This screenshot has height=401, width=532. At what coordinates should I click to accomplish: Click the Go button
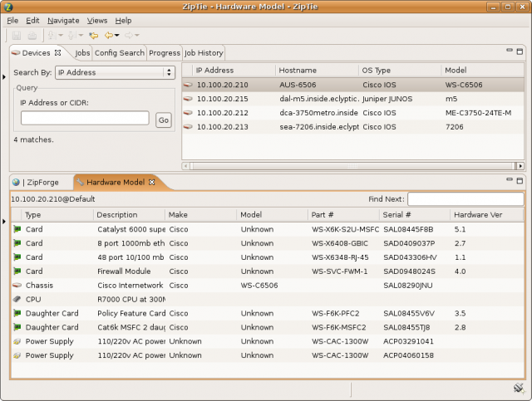(x=164, y=120)
